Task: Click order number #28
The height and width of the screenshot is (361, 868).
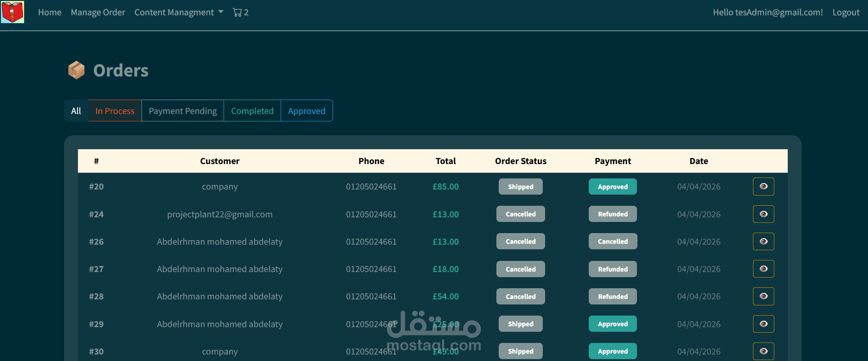Action: tap(96, 297)
